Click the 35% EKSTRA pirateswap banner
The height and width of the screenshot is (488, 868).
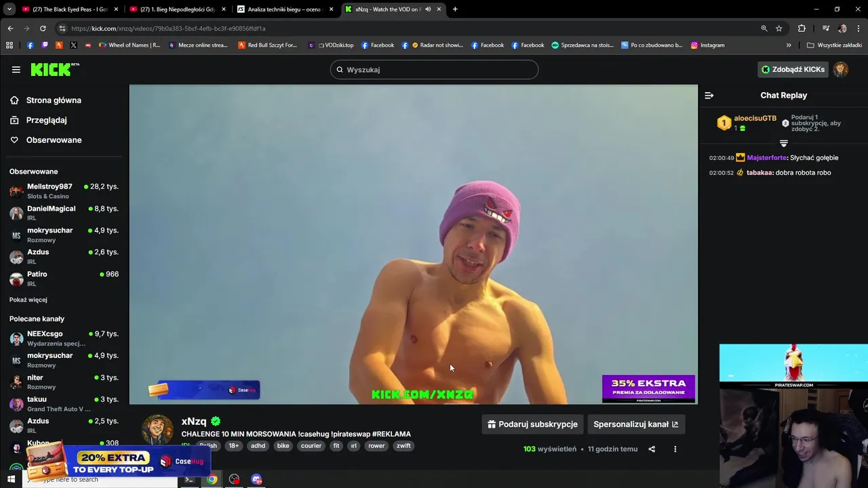tap(648, 389)
